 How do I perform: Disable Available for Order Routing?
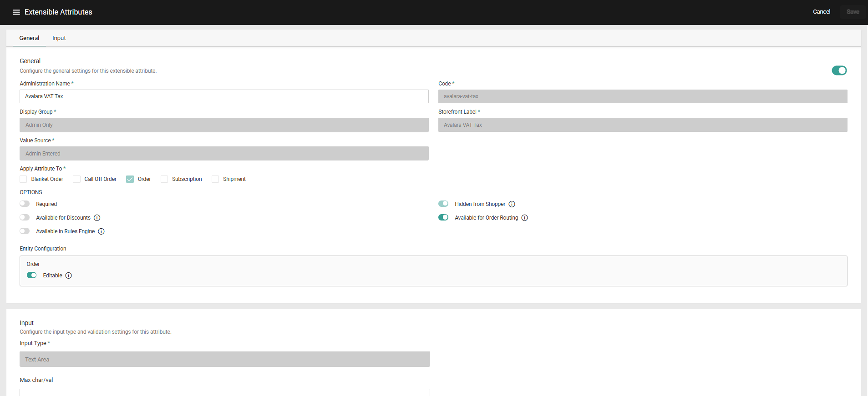point(443,217)
